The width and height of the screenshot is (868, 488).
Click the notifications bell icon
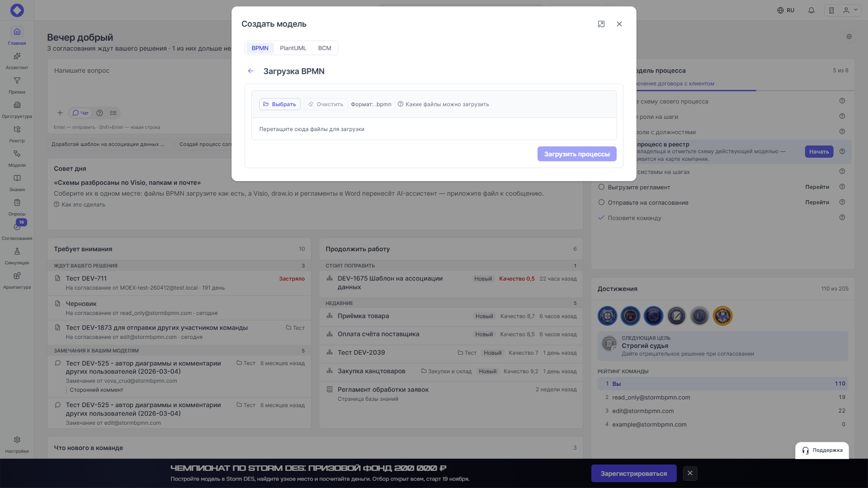click(x=811, y=10)
